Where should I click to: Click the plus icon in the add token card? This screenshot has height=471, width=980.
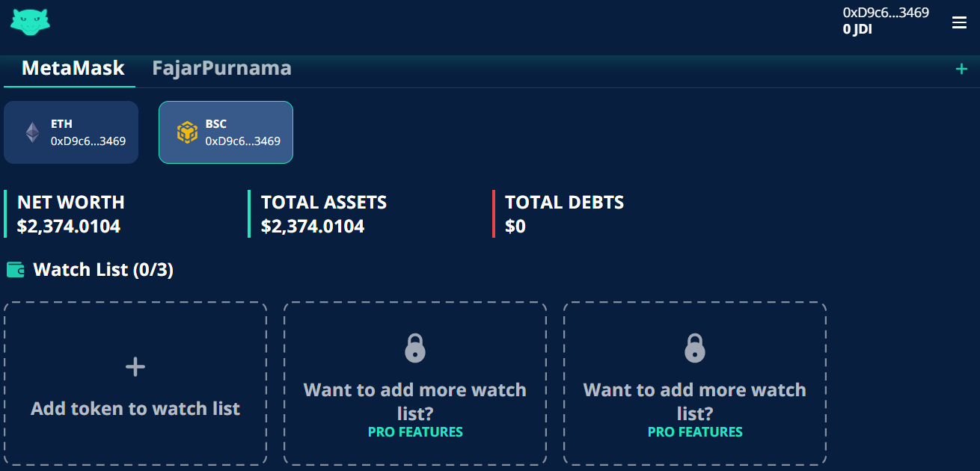pos(135,367)
